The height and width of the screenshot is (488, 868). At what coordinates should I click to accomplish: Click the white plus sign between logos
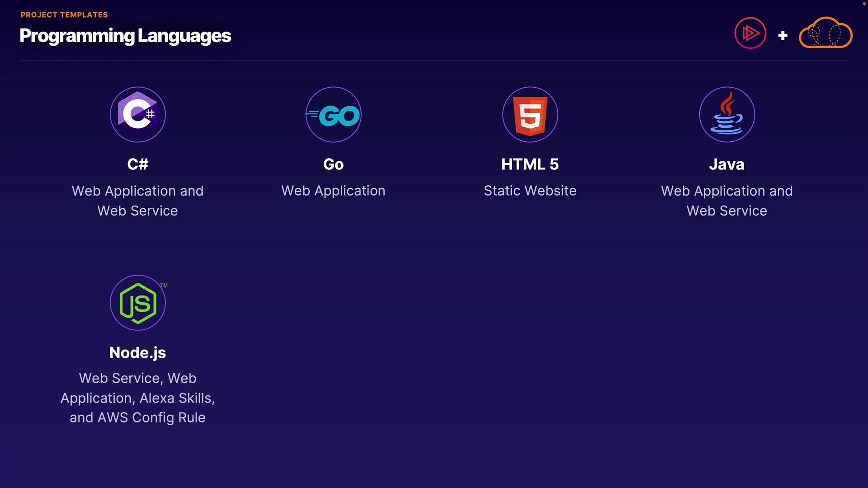tap(783, 35)
